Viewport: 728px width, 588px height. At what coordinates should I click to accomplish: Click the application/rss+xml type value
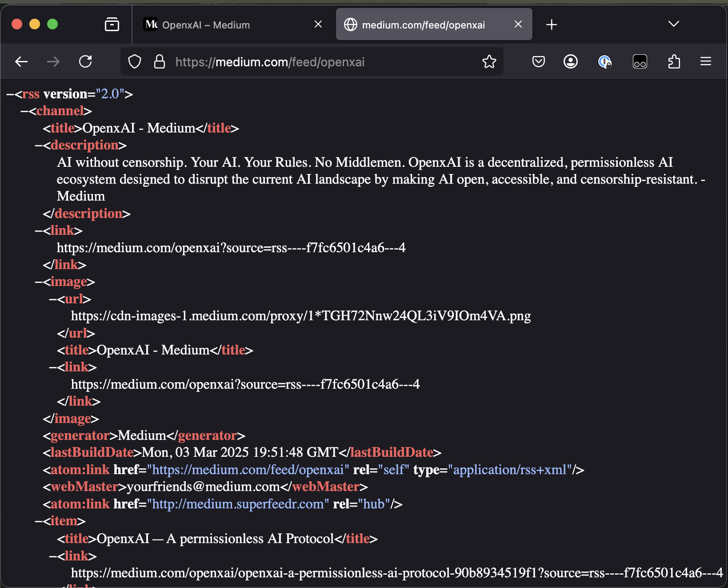[x=510, y=470]
